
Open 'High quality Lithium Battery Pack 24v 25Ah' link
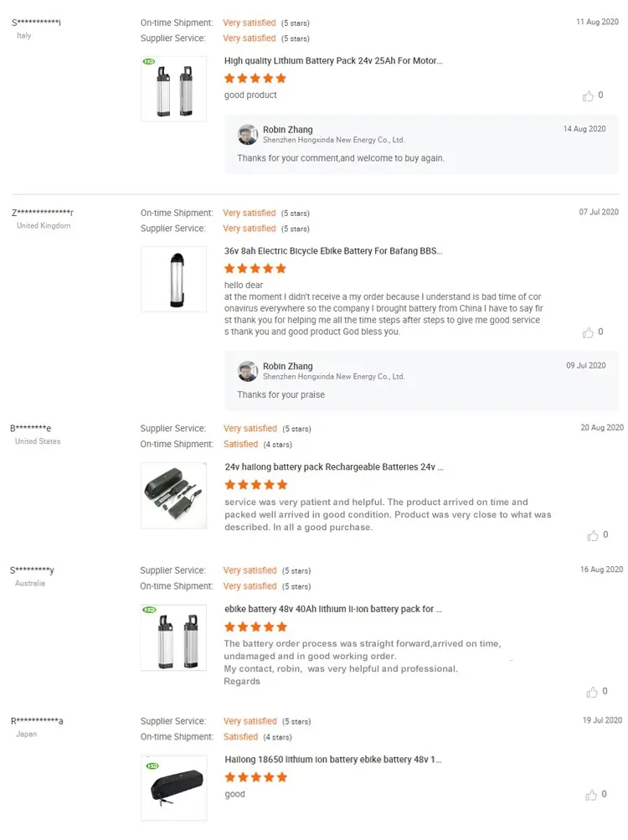click(333, 61)
